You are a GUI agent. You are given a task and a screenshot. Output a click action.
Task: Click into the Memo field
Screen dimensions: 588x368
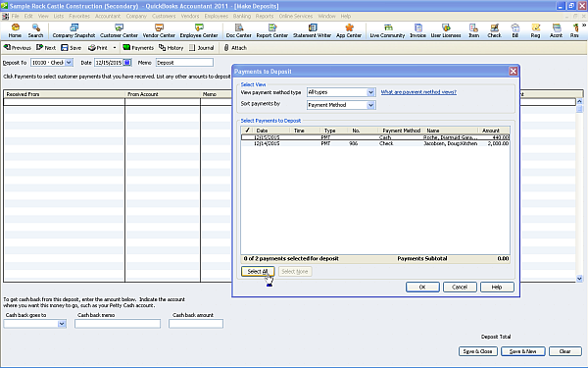click(x=184, y=63)
